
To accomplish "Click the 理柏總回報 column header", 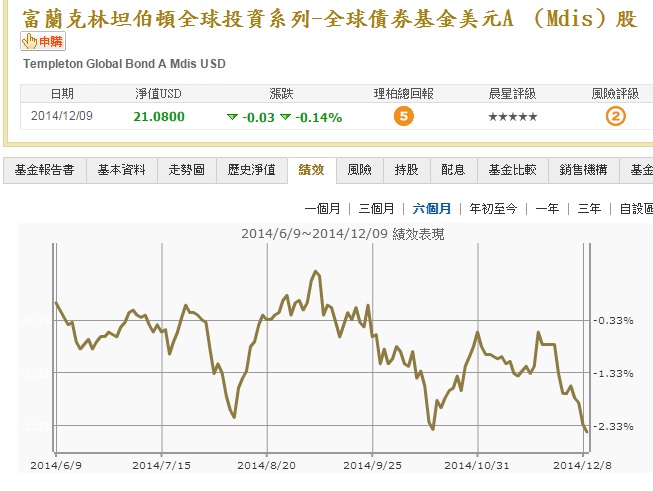I will [404, 94].
